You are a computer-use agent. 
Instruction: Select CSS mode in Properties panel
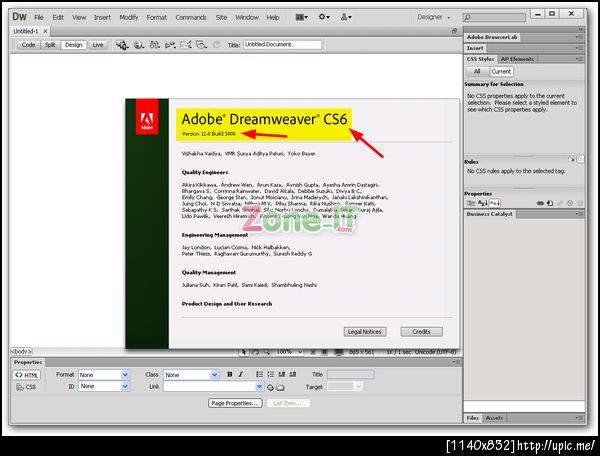tap(26, 387)
